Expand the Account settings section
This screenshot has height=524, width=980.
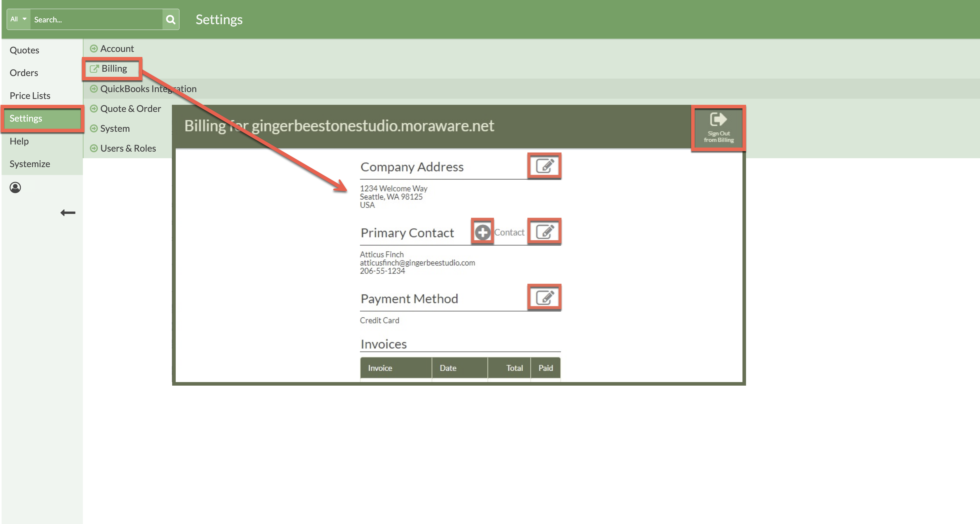[94, 48]
